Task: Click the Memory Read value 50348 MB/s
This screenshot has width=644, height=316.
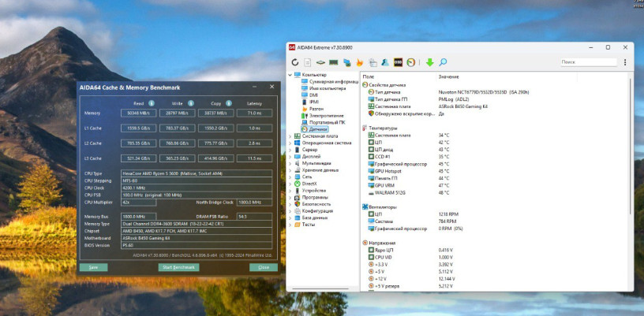Action: (x=138, y=113)
